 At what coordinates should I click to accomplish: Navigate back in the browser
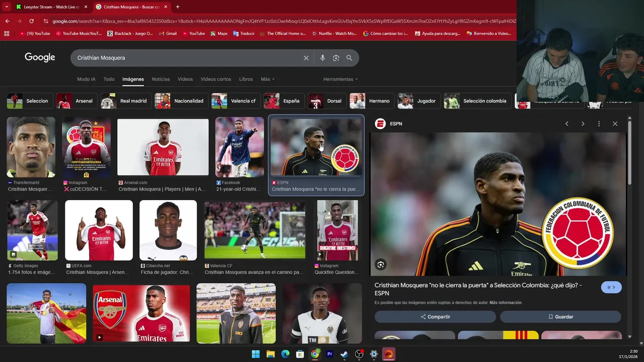[x=7, y=21]
